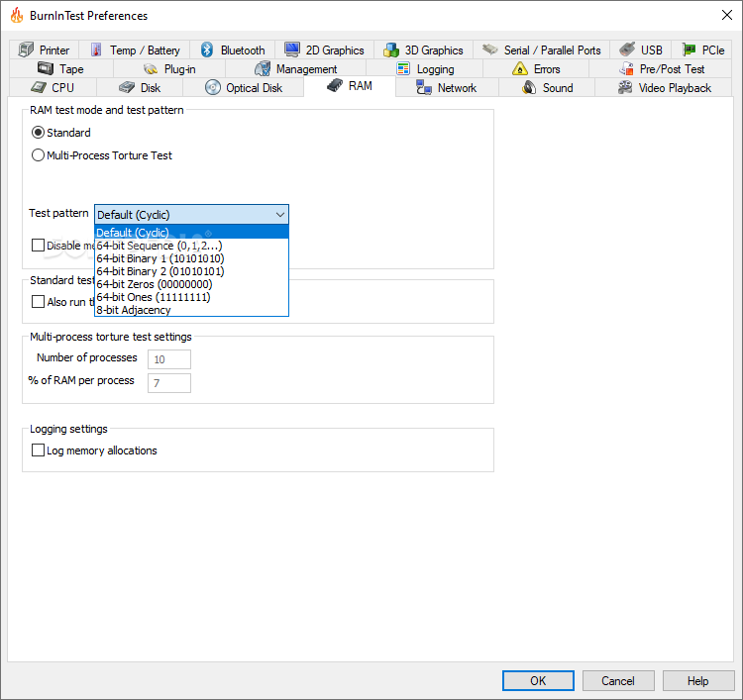Enable Log memory allocations checkbox
This screenshot has width=743, height=700.
point(38,450)
